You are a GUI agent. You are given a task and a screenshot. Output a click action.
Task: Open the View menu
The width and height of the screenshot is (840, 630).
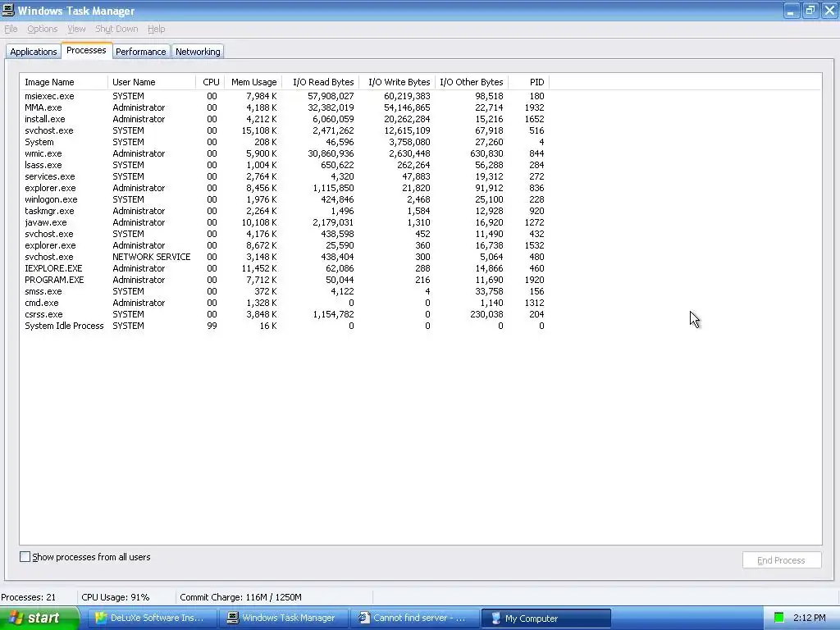pyautogui.click(x=76, y=29)
